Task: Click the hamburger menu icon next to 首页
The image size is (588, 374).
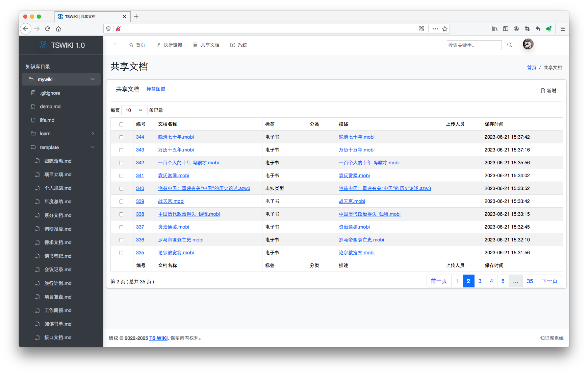Action: pos(115,45)
